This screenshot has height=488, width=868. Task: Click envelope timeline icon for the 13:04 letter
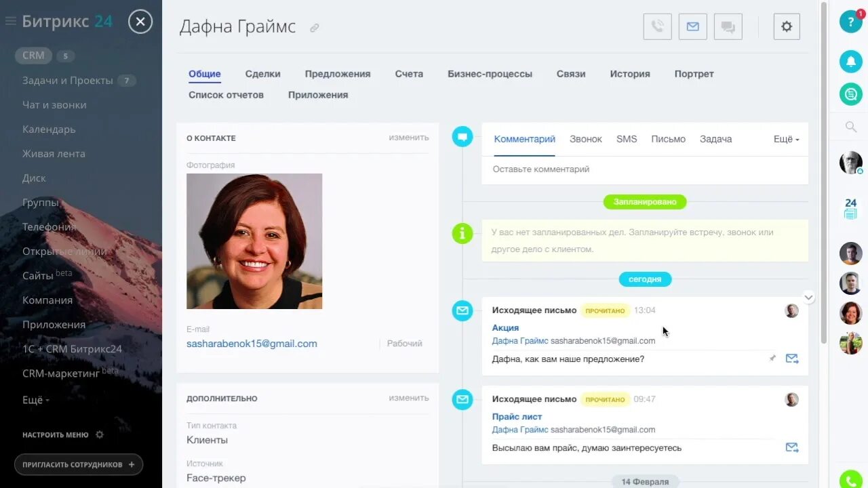pyautogui.click(x=462, y=311)
